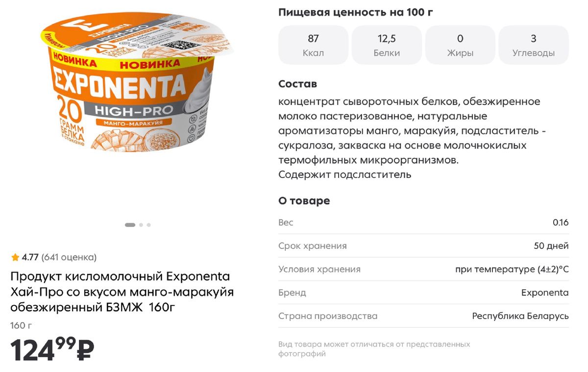Select the Углеводы nutrition badge
This screenshot has height=372, width=588.
click(x=533, y=44)
